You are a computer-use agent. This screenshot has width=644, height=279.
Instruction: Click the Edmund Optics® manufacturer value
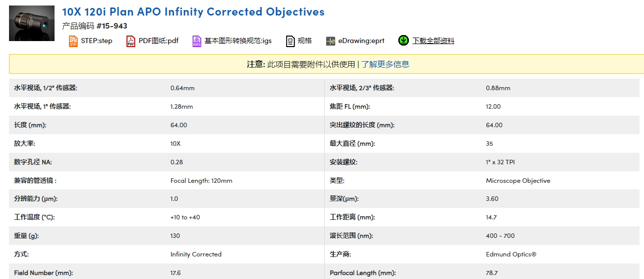[x=511, y=254]
